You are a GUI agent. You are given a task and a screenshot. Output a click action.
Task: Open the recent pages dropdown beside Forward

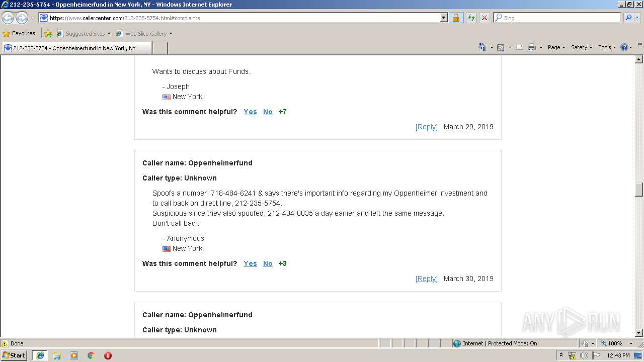coord(33,18)
